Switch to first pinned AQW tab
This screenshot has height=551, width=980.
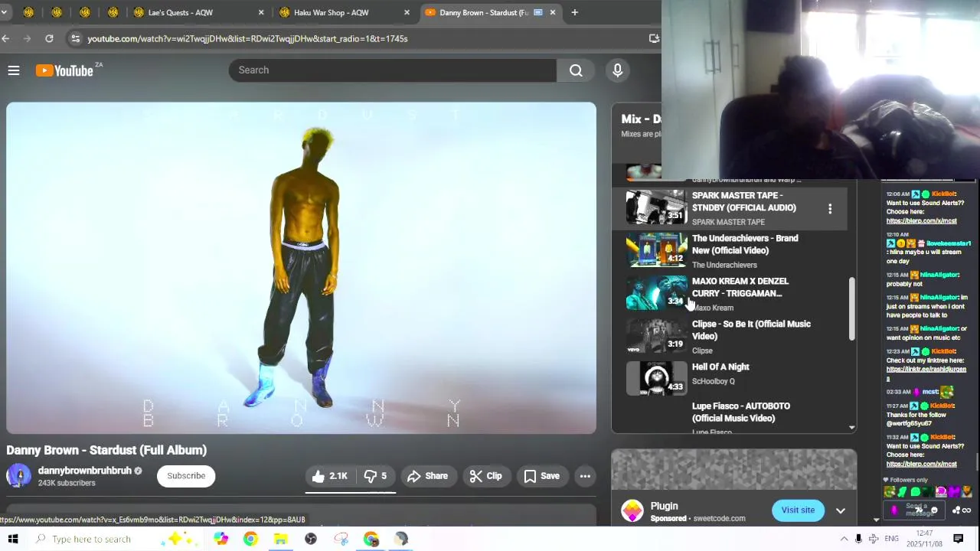(28, 12)
